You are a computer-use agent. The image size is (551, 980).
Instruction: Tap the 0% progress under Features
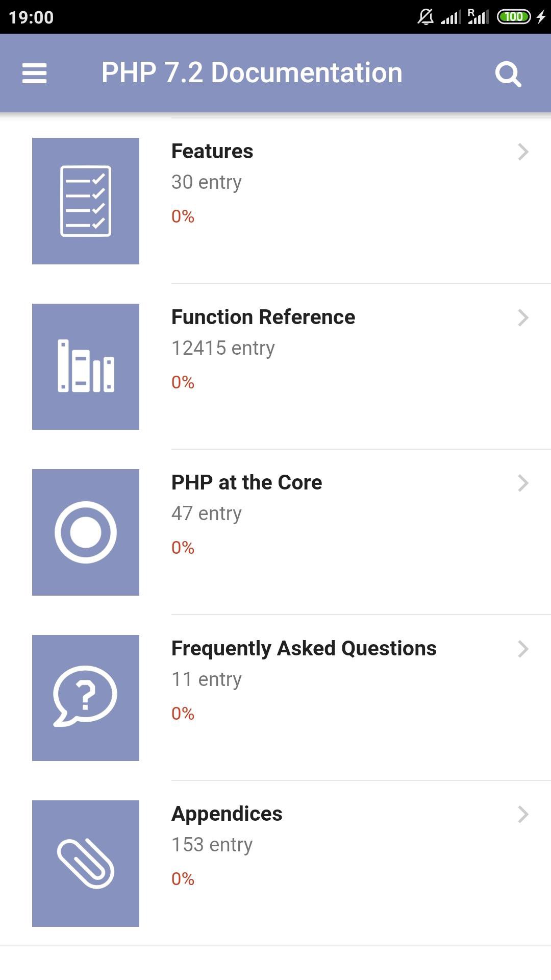tap(183, 216)
